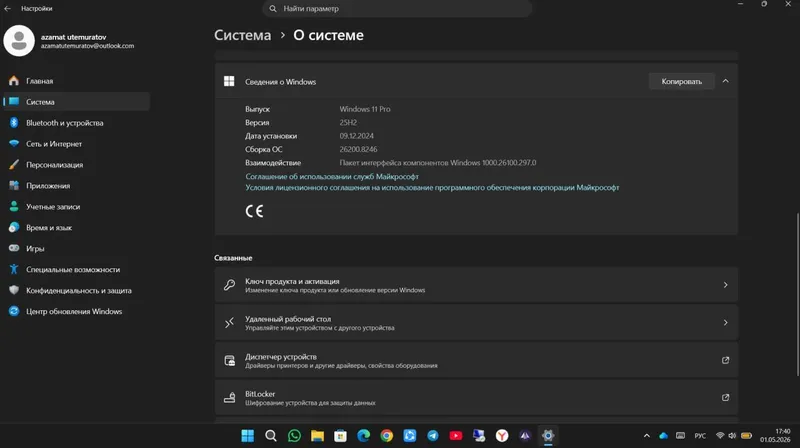Open the Персонализация section

77,164
